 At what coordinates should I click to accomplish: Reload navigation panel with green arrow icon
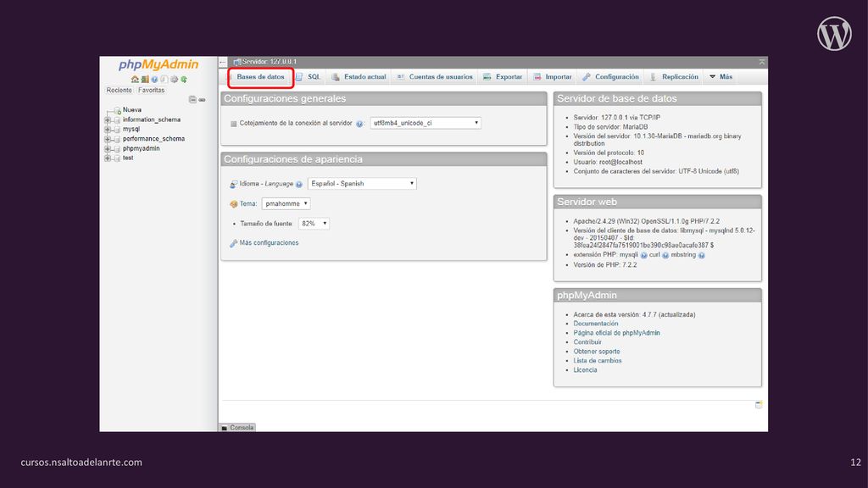(x=184, y=79)
